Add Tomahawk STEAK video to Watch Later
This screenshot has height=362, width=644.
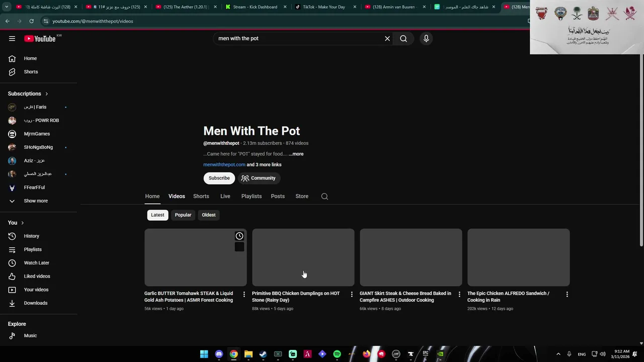point(239,236)
